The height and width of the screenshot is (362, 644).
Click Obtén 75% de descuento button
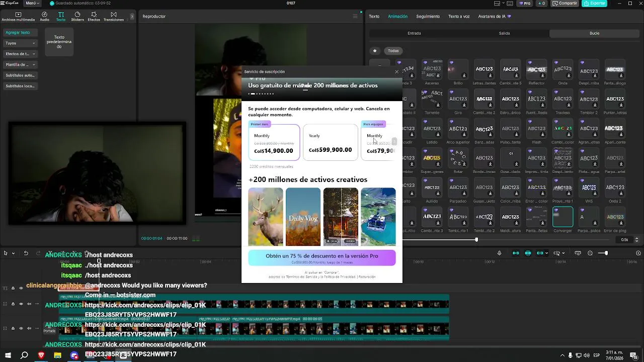tap(322, 258)
